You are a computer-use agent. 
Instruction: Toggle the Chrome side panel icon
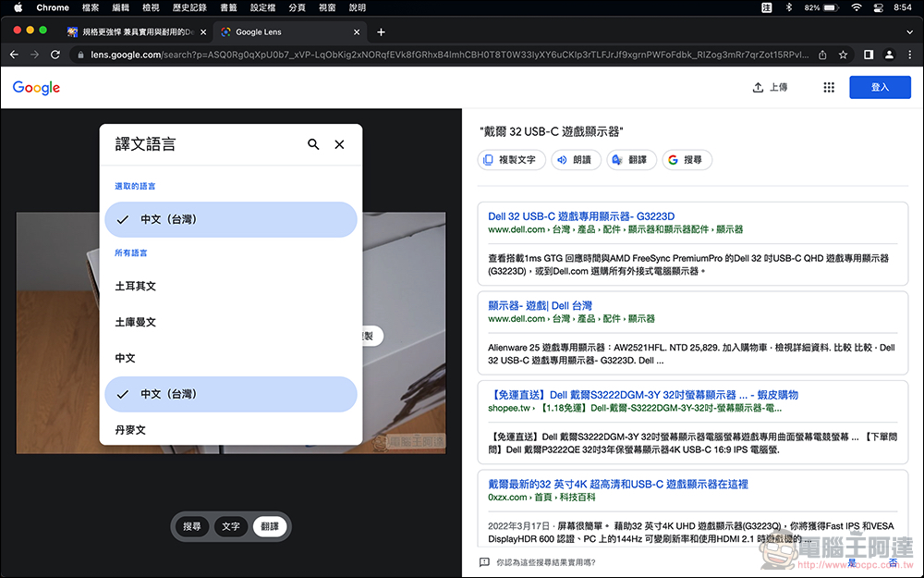869,55
